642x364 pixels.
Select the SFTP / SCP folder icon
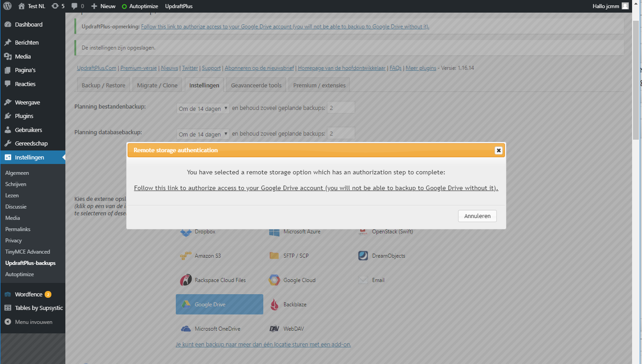274,256
